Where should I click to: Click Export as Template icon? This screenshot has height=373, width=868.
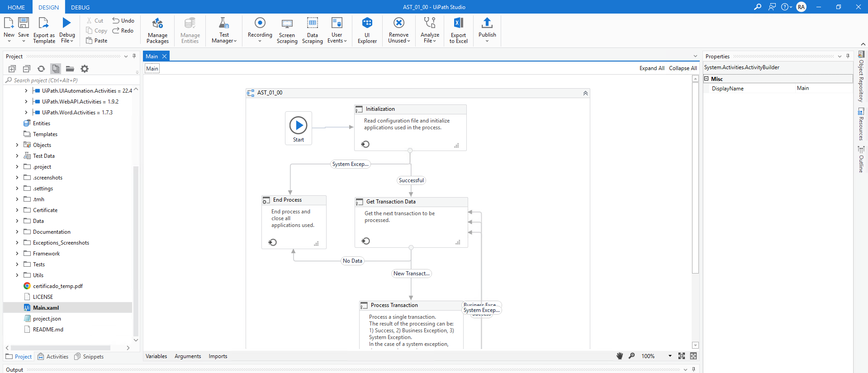pyautogui.click(x=44, y=23)
